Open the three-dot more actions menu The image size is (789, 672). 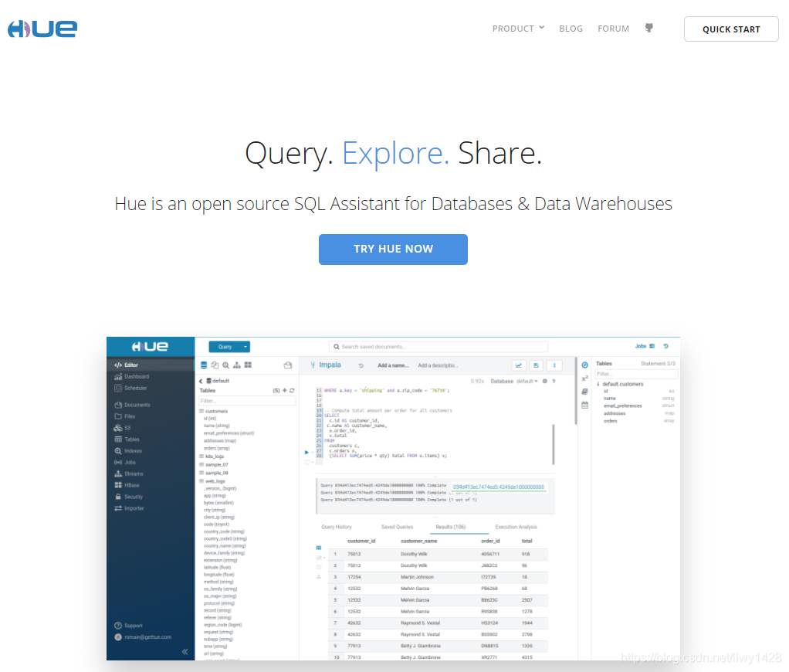click(x=554, y=365)
